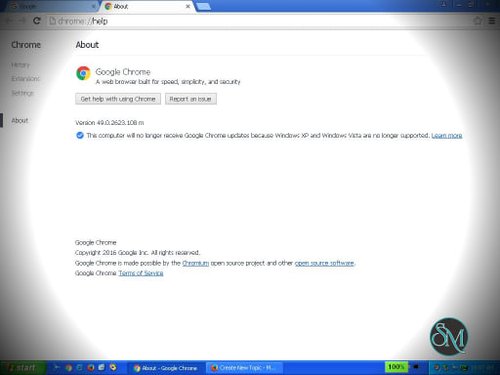The image size is (500, 375).
Task: Open the Chromium project link
Action: 196,263
